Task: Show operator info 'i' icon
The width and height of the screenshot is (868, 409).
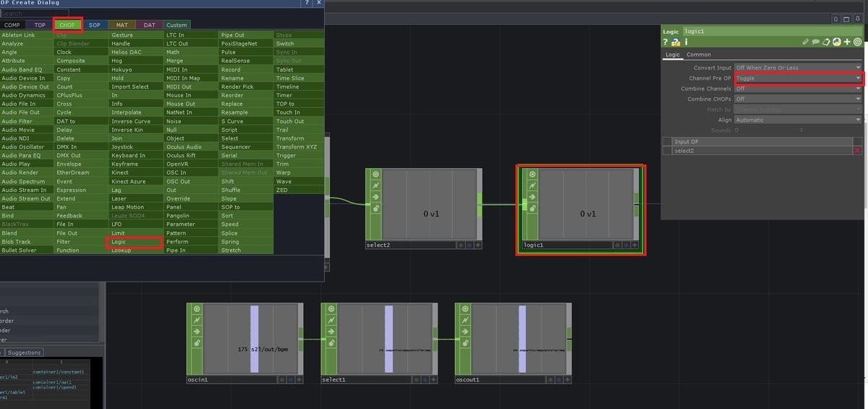Action: pyautogui.click(x=686, y=42)
